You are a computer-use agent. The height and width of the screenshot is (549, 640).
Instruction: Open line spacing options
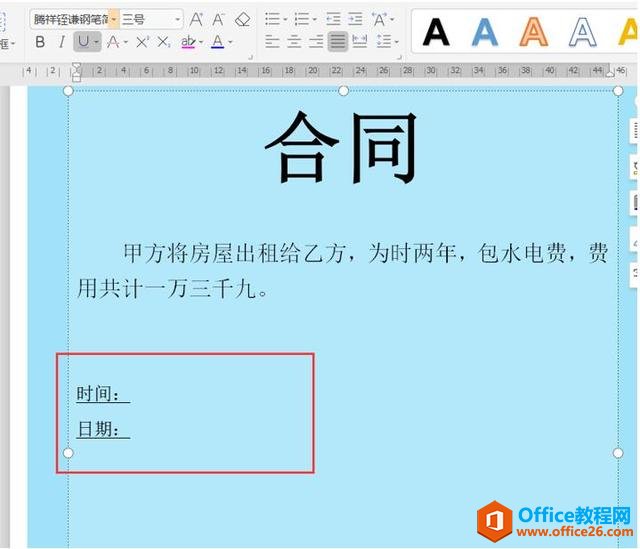[x=387, y=41]
